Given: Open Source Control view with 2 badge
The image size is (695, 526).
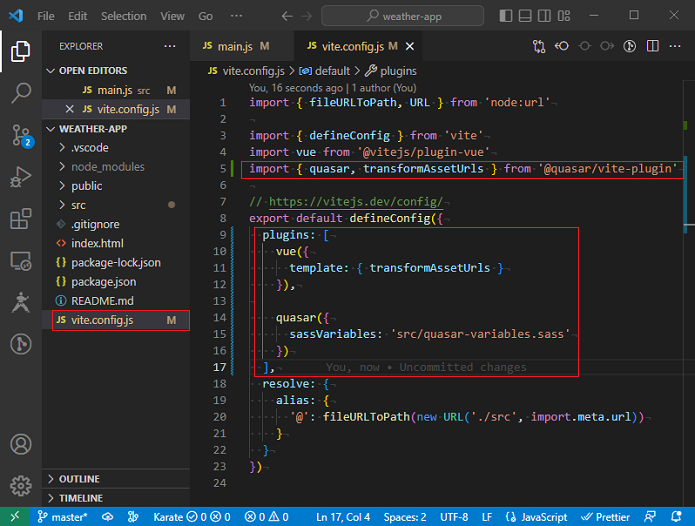Looking at the screenshot, I should (x=21, y=136).
